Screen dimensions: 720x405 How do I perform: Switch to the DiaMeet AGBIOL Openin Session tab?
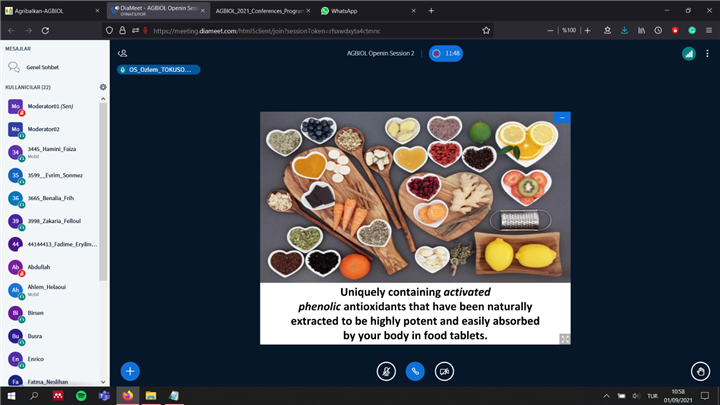[158, 11]
